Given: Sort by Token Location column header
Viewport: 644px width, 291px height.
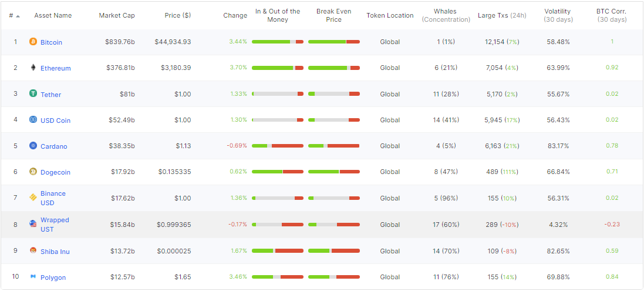Looking at the screenshot, I should click(x=390, y=15).
